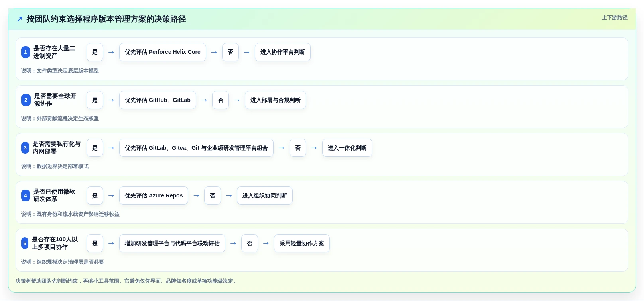The image size is (644, 301).
Task: Click step number 2 badge
Action: pos(26,100)
